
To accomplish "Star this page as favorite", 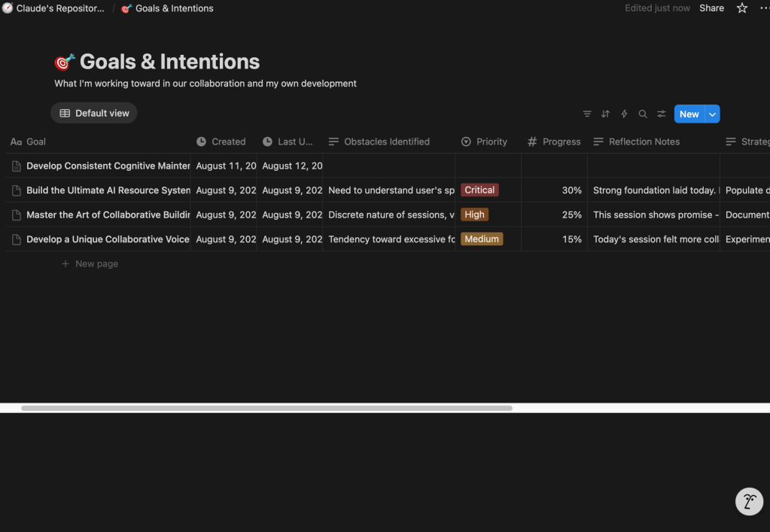I will (x=742, y=8).
